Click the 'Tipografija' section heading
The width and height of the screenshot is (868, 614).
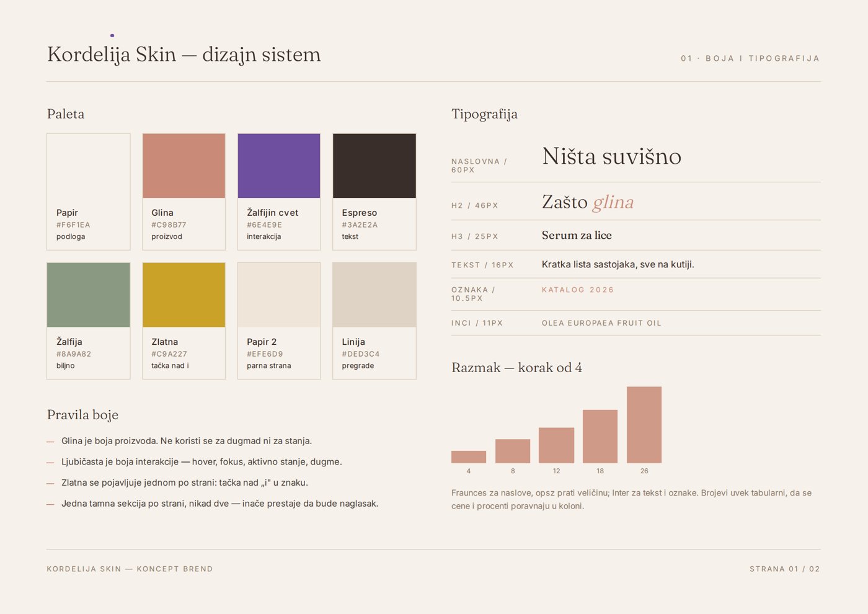[x=484, y=114]
